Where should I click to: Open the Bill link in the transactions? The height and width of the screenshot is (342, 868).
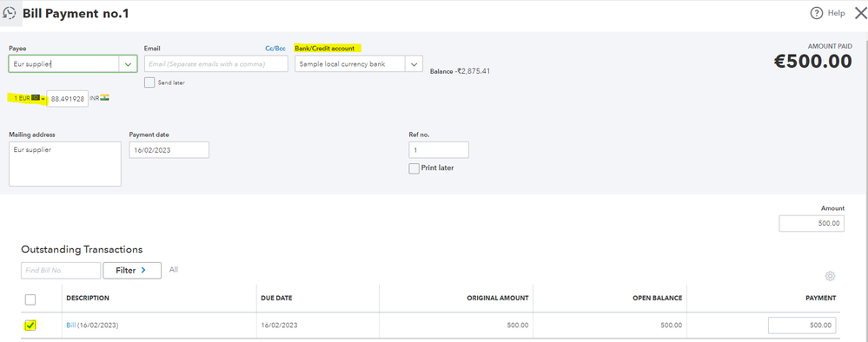pos(71,326)
